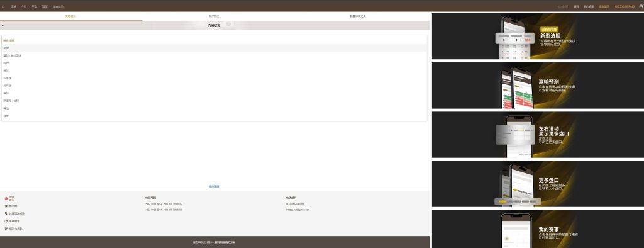Screen dimensions: 644x248
Task: Click the star icon in footer list
Action: tap(6, 206)
